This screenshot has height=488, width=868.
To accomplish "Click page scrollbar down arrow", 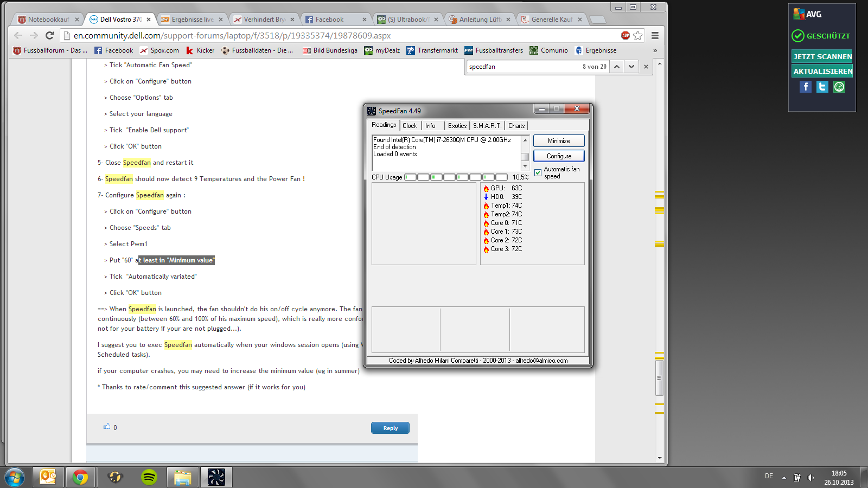I will tap(660, 458).
